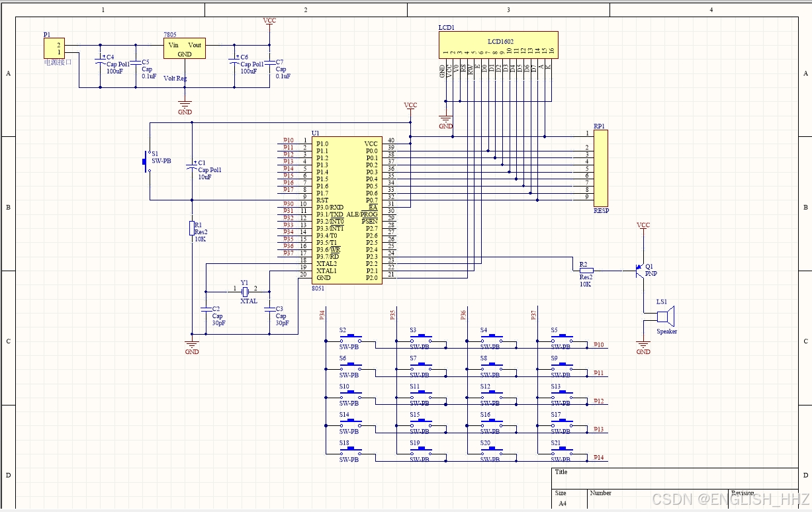Click the P30 net label at U1 pin 10

click(x=289, y=204)
